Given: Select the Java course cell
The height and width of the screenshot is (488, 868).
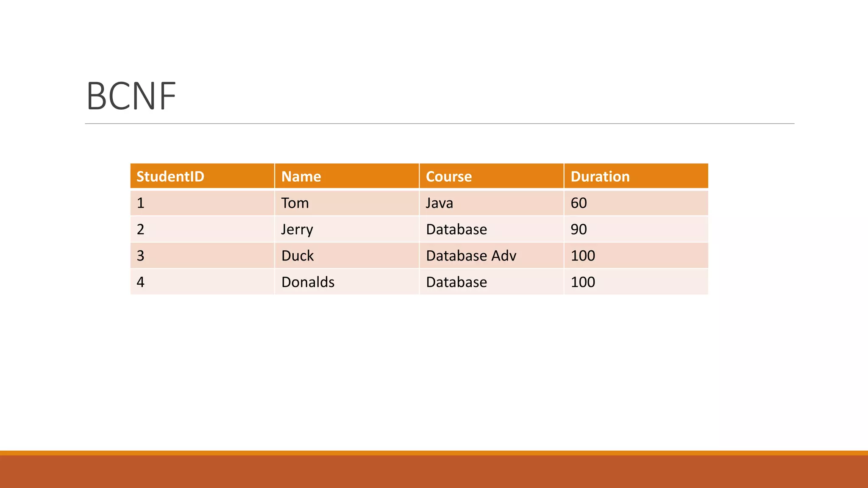Looking at the screenshot, I should 492,203.
